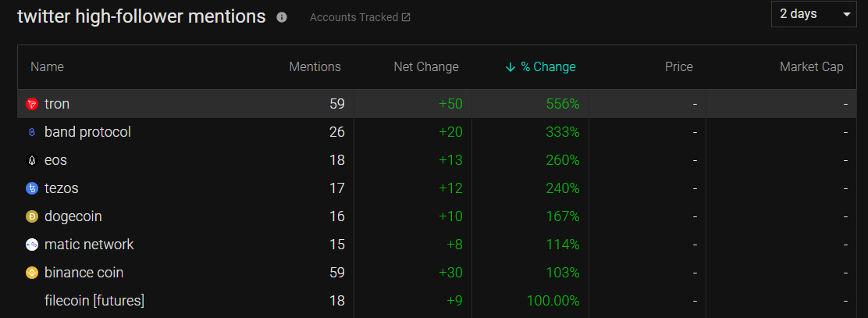Click the binance coin icon
This screenshot has width=868, height=318.
pyautogui.click(x=31, y=273)
